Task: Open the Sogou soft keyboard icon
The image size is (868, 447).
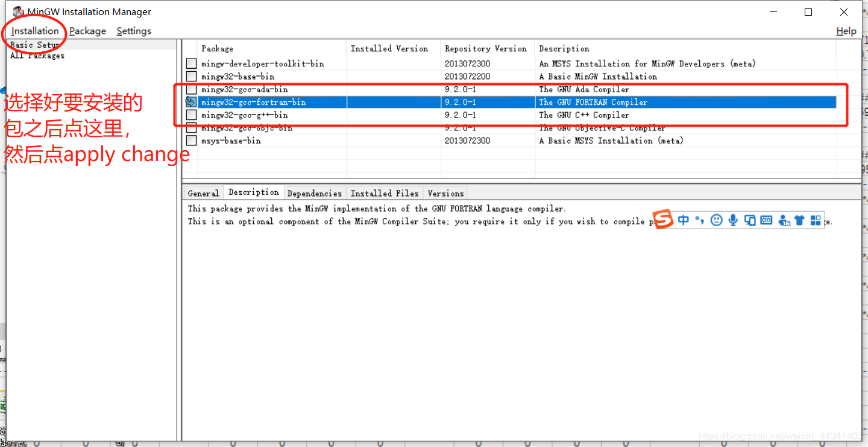Action: 766,220
